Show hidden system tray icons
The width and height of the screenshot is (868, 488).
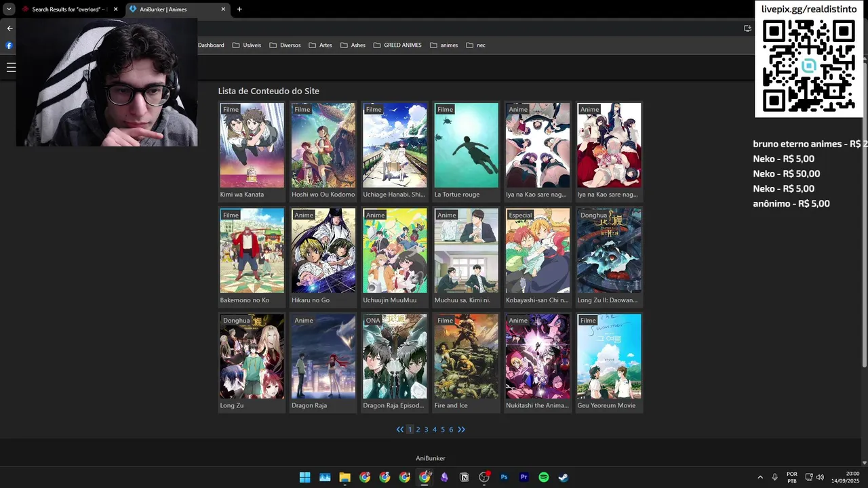point(759,477)
